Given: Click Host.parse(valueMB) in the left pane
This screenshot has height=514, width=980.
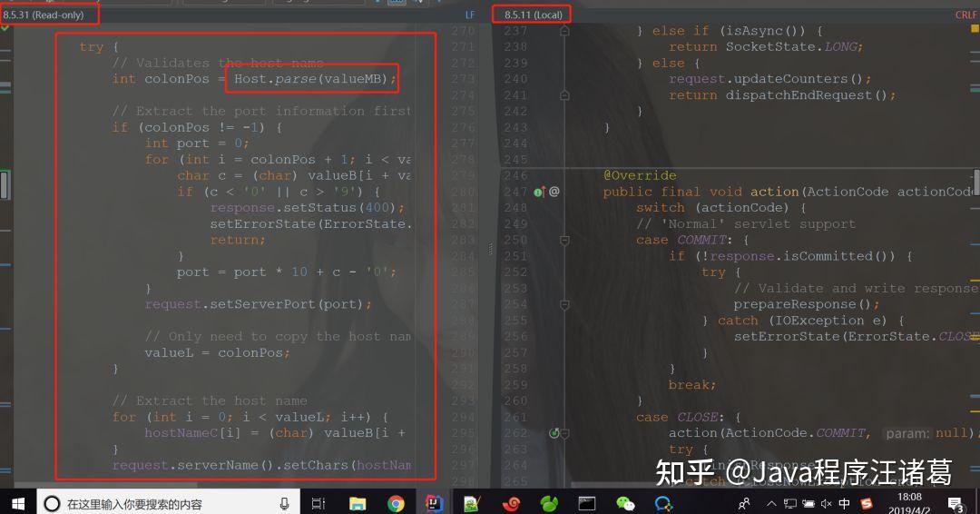Looking at the screenshot, I should point(310,79).
